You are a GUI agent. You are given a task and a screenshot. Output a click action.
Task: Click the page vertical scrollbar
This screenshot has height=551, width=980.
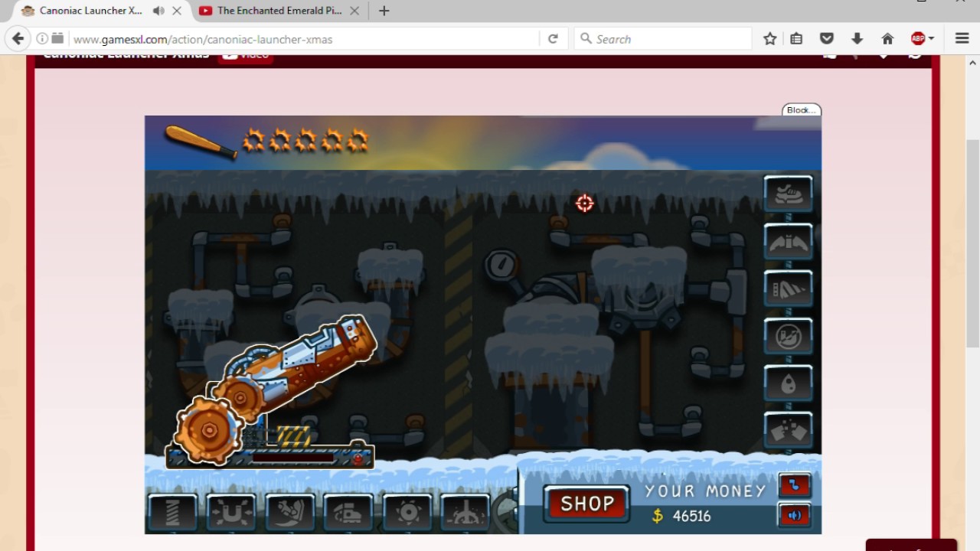972,243
